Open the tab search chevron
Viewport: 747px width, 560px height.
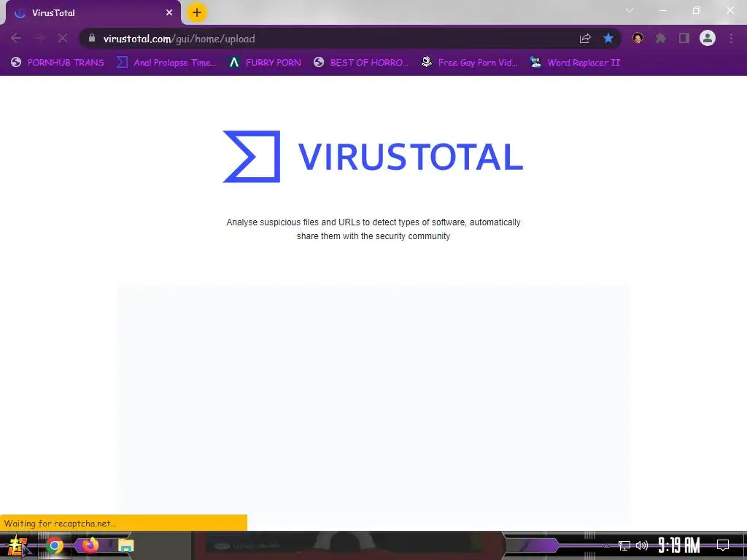[630, 10]
